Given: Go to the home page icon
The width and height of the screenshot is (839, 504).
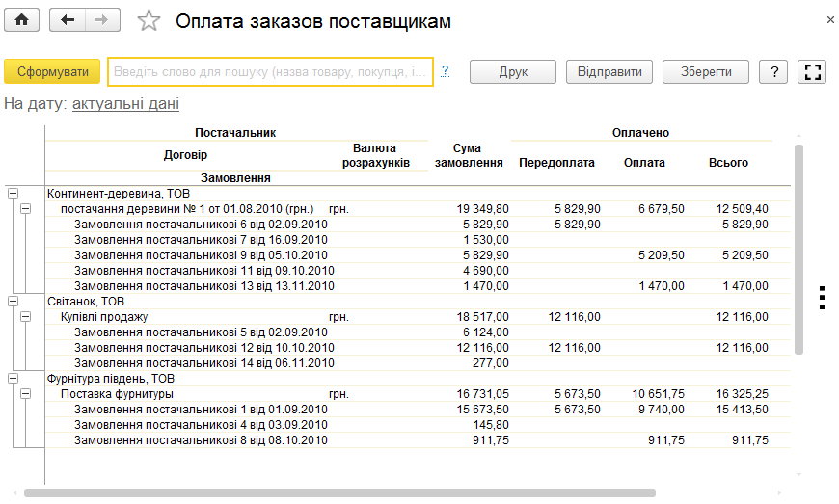Looking at the screenshot, I should 21,20.
